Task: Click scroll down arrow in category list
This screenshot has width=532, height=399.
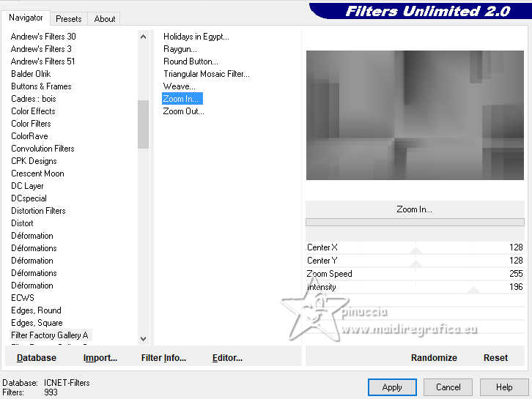Action: pos(143,339)
